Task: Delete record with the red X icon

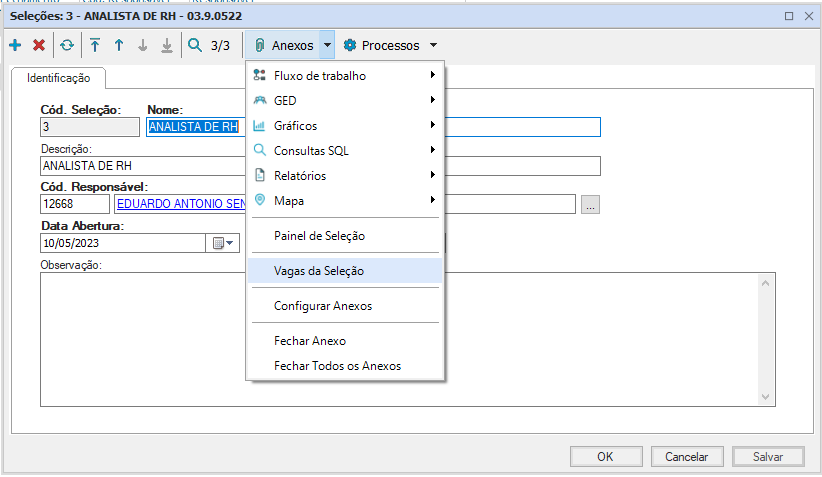Action: point(39,45)
